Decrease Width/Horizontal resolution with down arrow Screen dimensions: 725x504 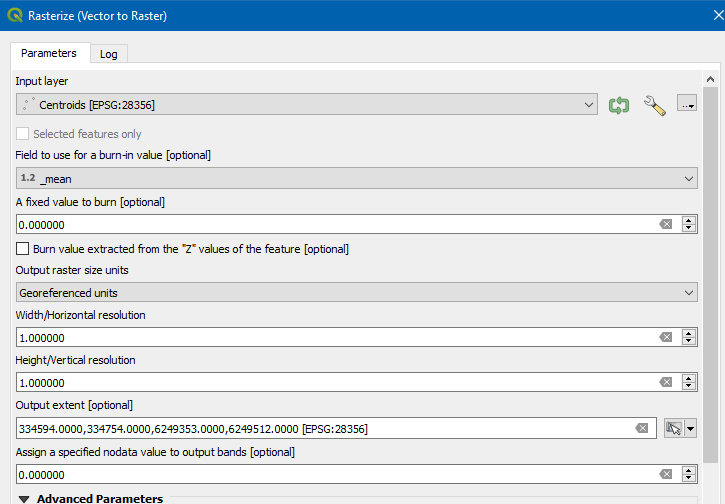689,341
